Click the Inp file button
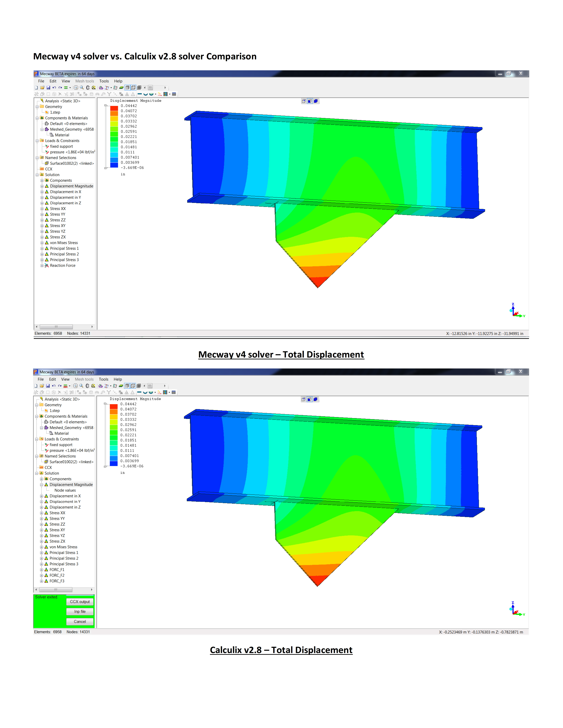Viewport: 563px width, 728px height. pyautogui.click(x=80, y=612)
